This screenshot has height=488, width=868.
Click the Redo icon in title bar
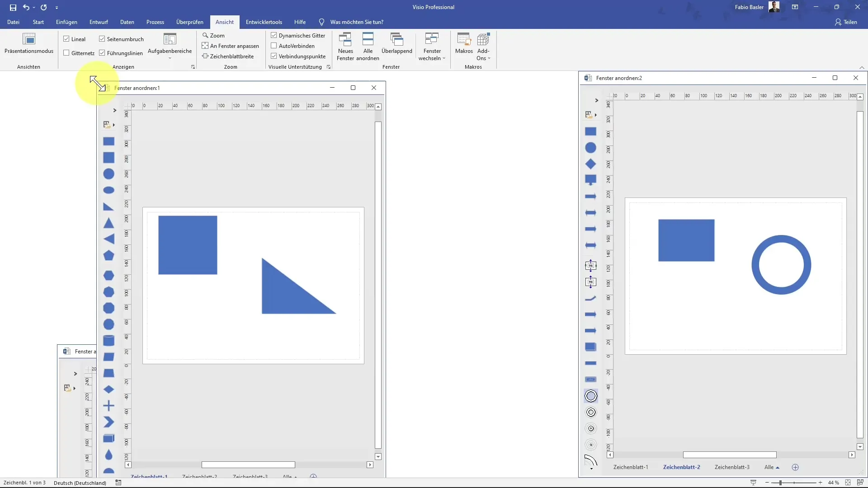click(44, 7)
